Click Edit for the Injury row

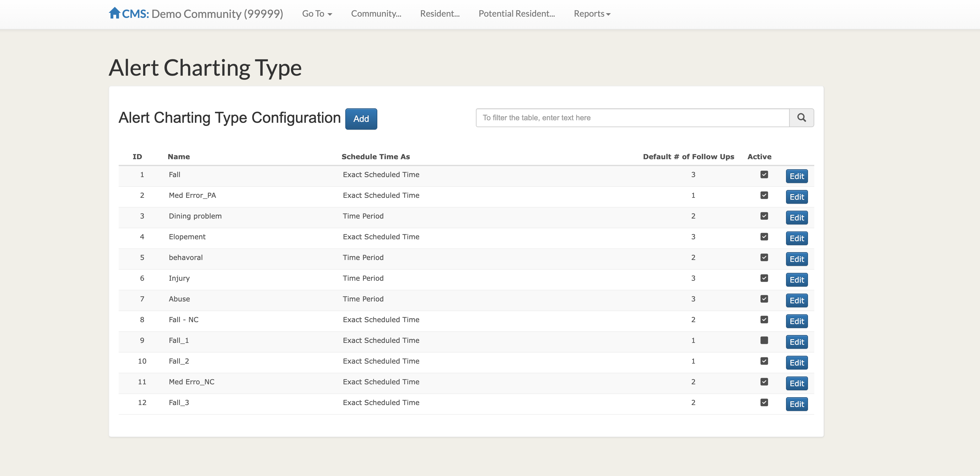[x=796, y=280]
